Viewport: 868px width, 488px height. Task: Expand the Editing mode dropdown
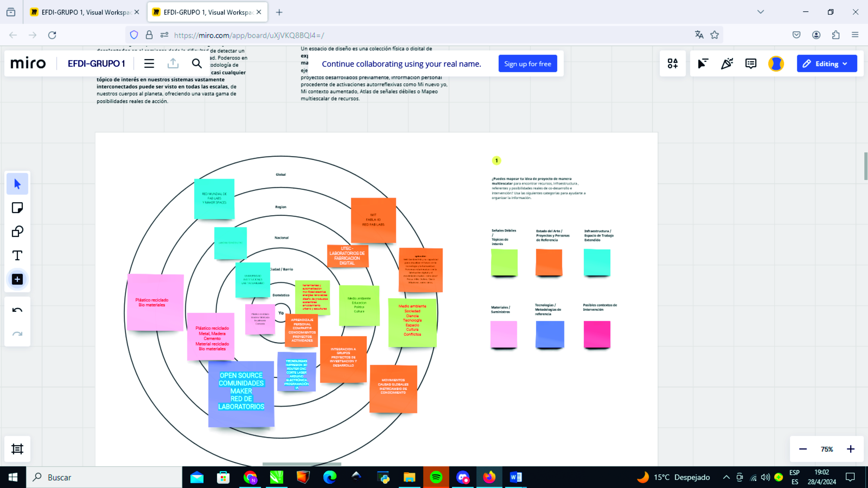point(827,64)
